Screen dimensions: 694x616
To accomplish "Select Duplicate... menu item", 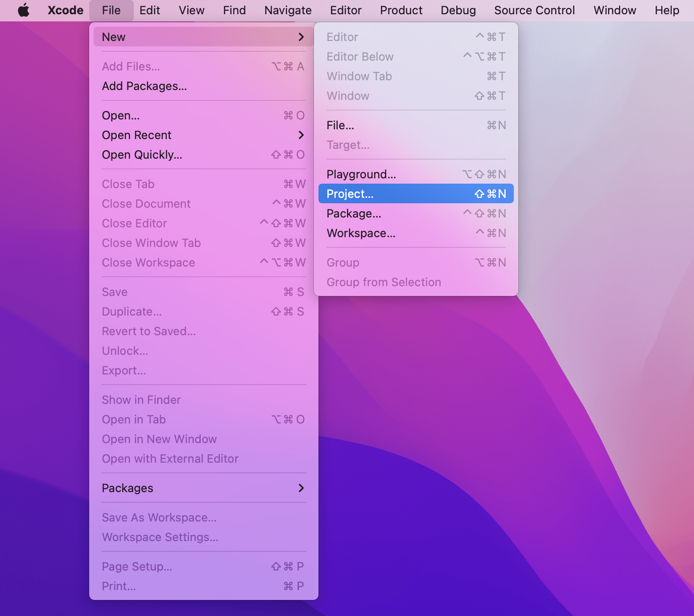I will click(204, 312).
